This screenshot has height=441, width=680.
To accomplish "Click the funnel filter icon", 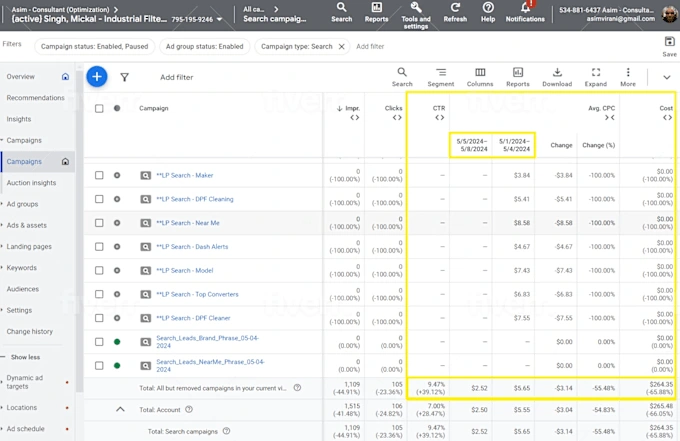I will pos(124,77).
